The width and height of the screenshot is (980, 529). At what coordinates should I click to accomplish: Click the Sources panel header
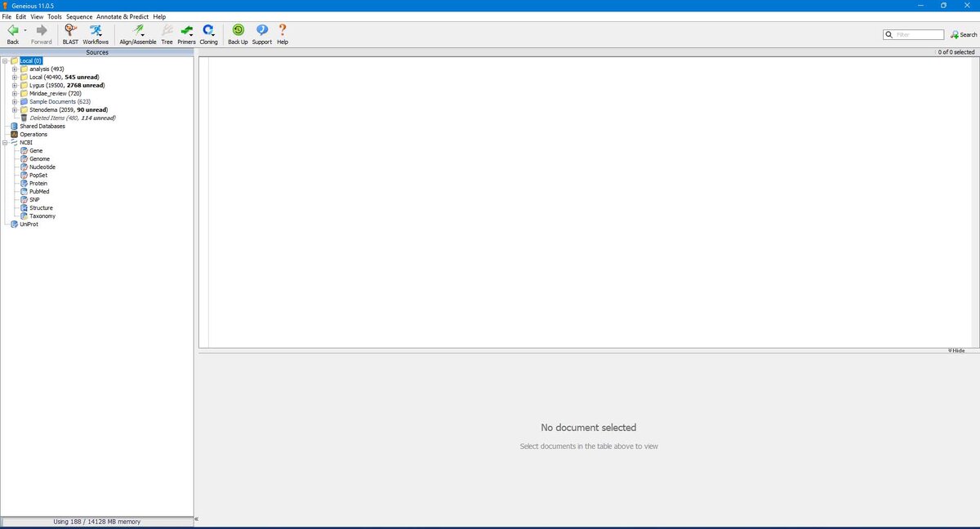pyautogui.click(x=97, y=52)
